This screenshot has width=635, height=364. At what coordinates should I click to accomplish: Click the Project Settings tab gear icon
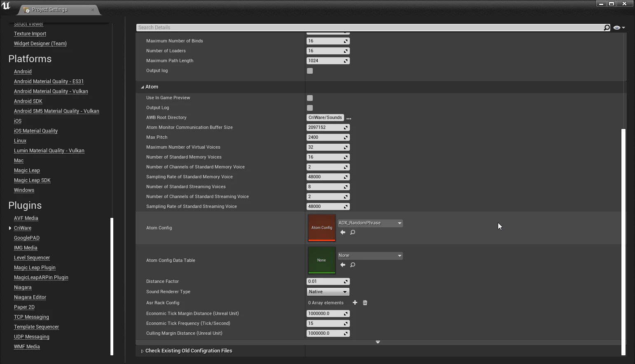click(x=27, y=9)
